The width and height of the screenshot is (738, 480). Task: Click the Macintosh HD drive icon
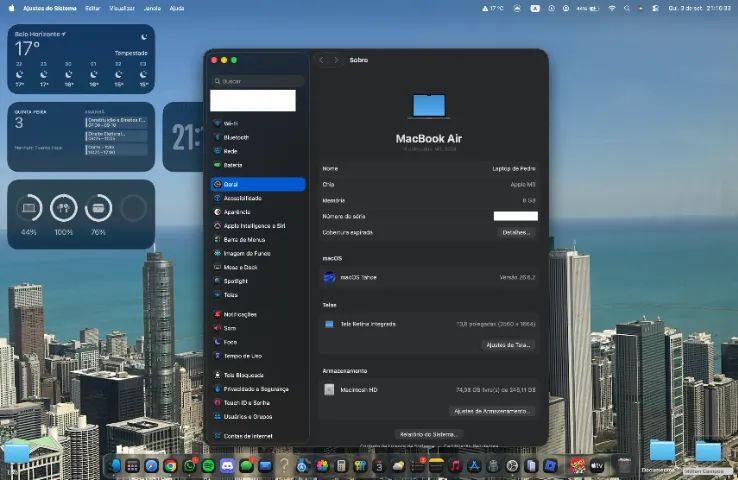pos(329,390)
